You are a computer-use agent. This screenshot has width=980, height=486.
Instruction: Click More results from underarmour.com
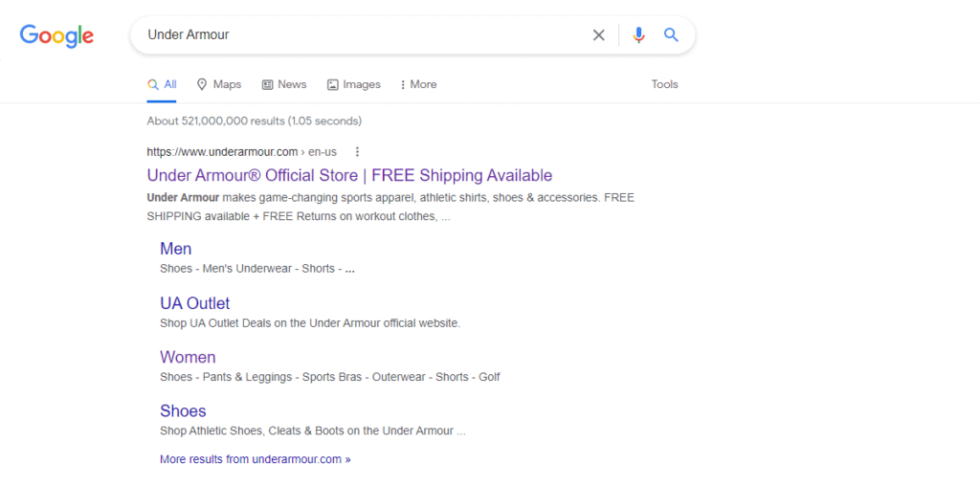coord(255,459)
